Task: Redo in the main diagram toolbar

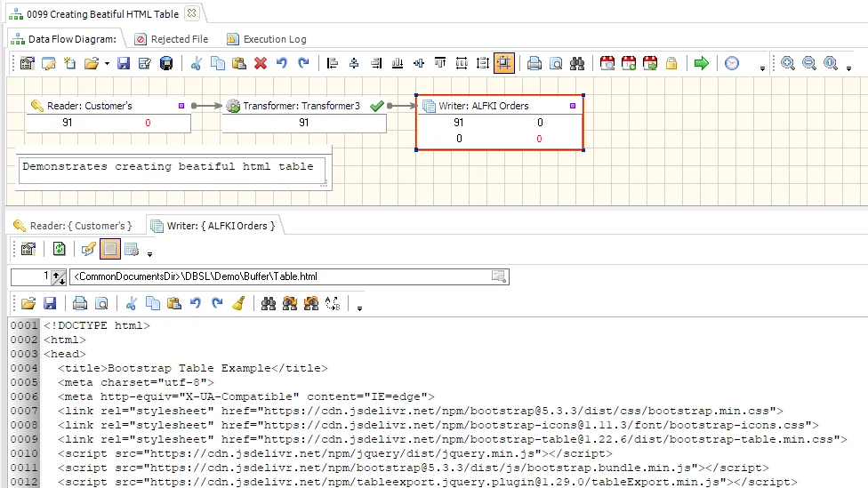Action: 303,63
